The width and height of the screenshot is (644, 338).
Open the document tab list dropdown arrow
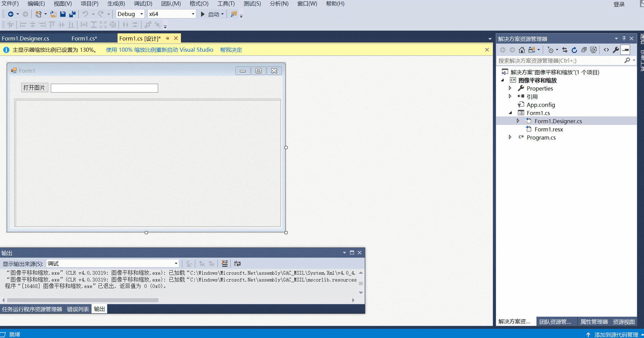pos(490,39)
